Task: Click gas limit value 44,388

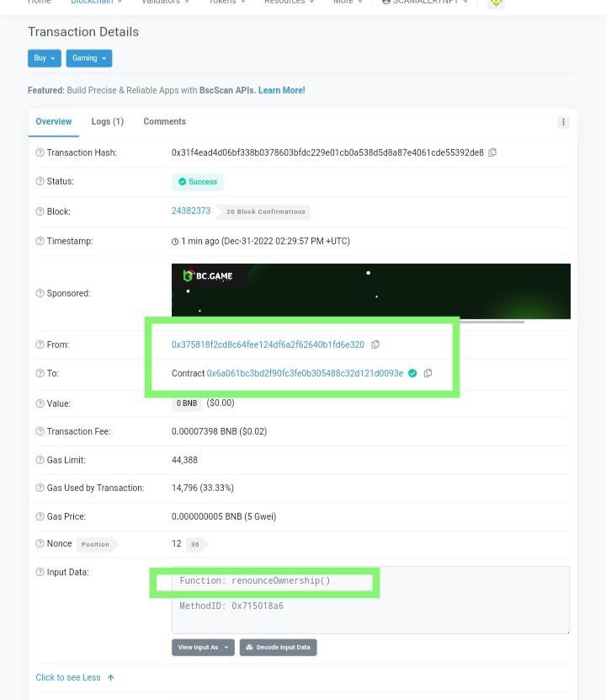Action: (x=184, y=460)
